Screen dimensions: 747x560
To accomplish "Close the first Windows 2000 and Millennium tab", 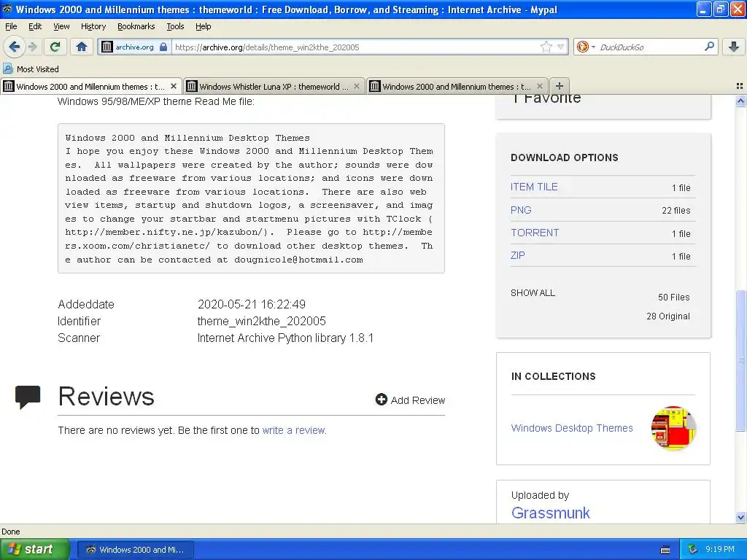I will click(x=174, y=86).
